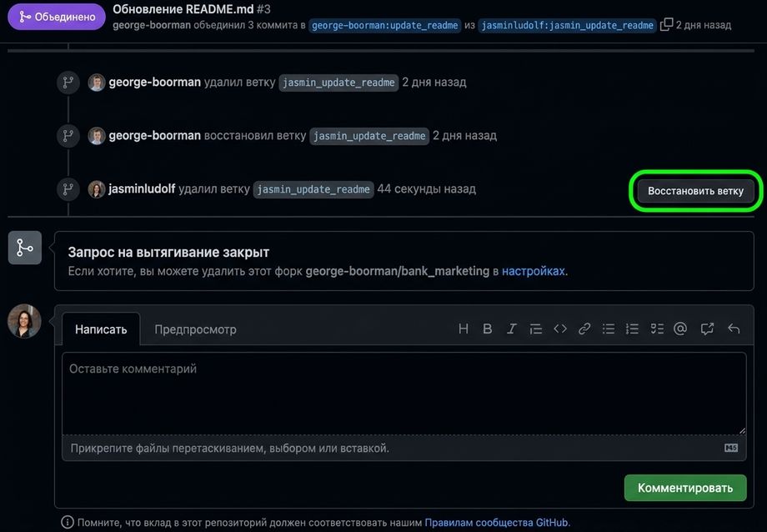Click branch icon beside george-boorman restored branch event
767x532 pixels.
click(68, 135)
